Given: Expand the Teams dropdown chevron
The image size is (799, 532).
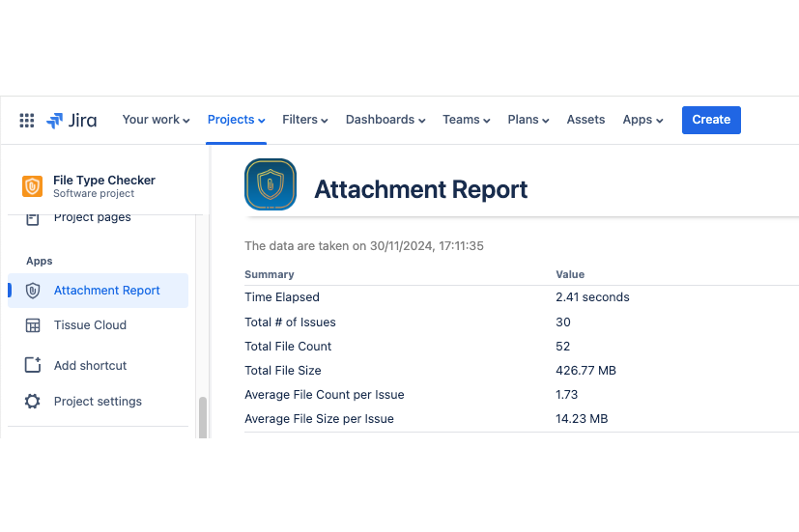Looking at the screenshot, I should tap(487, 121).
